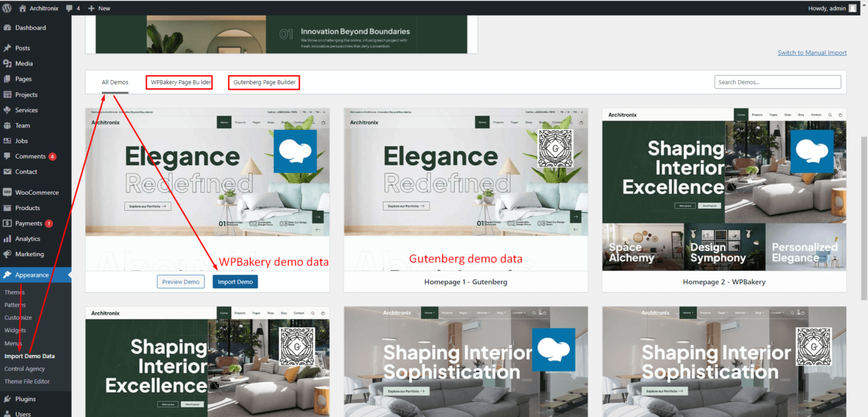Click the Homepage 1 - Gutenberg demo thumbnail
This screenshot has height=417, width=868.
(466, 190)
